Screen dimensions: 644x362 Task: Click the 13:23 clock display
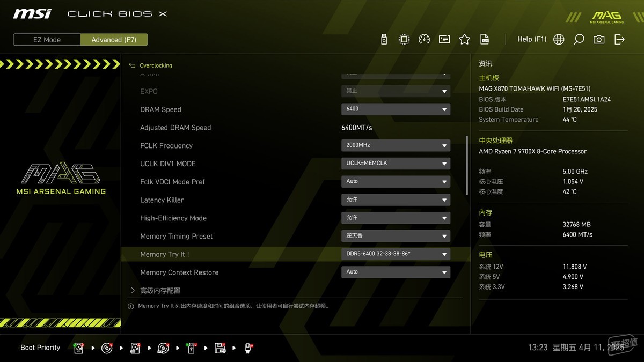538,348
